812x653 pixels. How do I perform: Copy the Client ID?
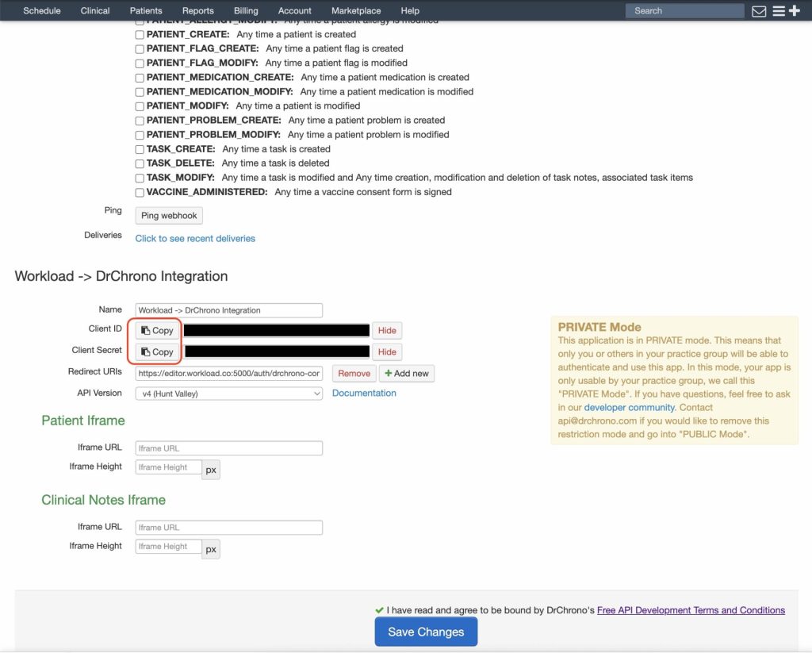point(158,331)
